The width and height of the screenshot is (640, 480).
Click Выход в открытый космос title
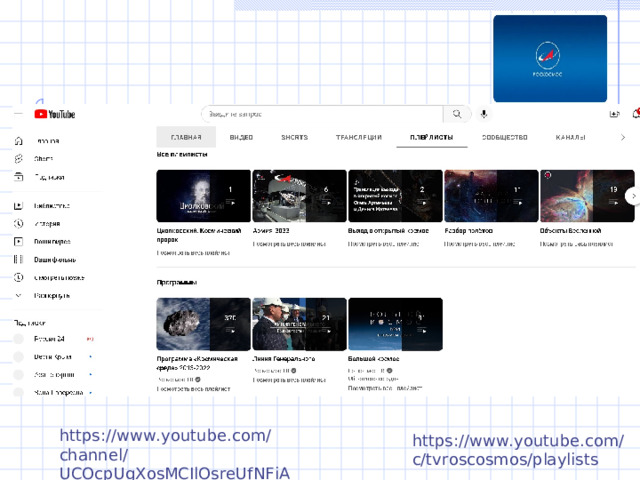tap(388, 231)
